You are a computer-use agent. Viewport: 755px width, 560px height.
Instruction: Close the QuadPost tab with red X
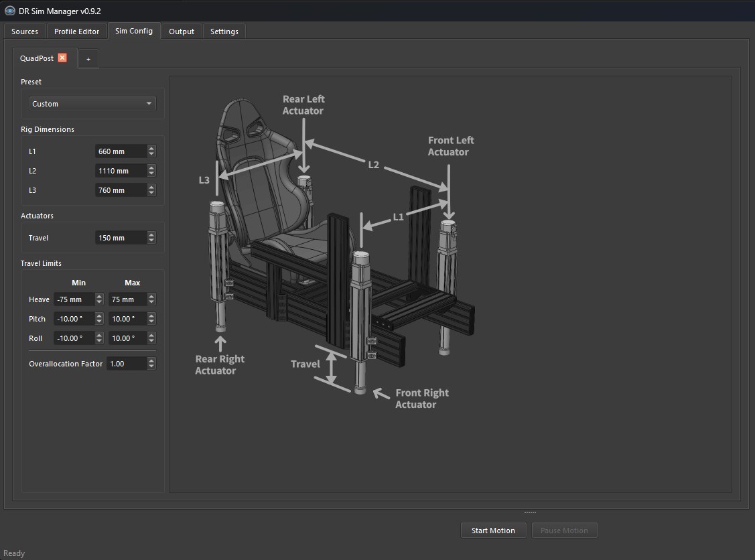pyautogui.click(x=62, y=58)
